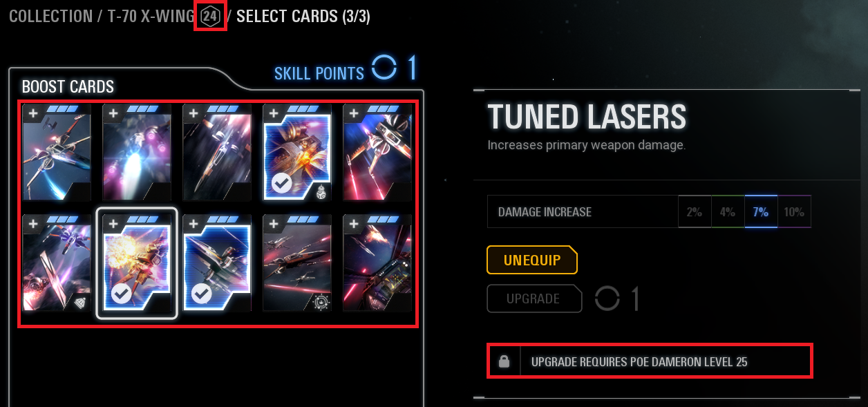Click the skill points circle icon
The width and height of the screenshot is (868, 407).
coord(384,68)
